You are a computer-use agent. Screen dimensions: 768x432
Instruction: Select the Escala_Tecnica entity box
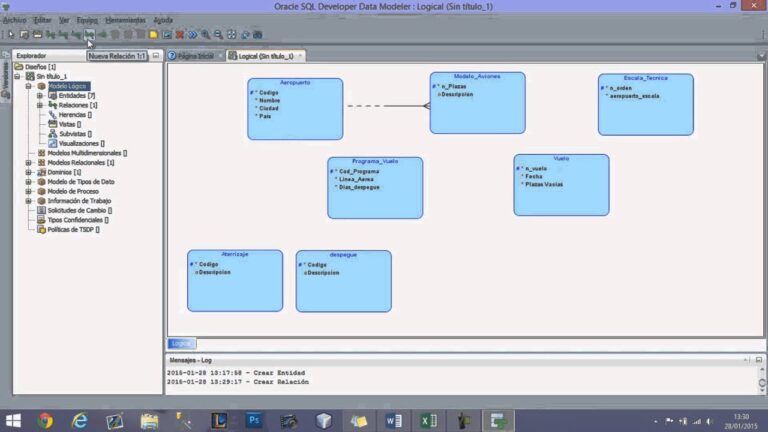coord(646,105)
